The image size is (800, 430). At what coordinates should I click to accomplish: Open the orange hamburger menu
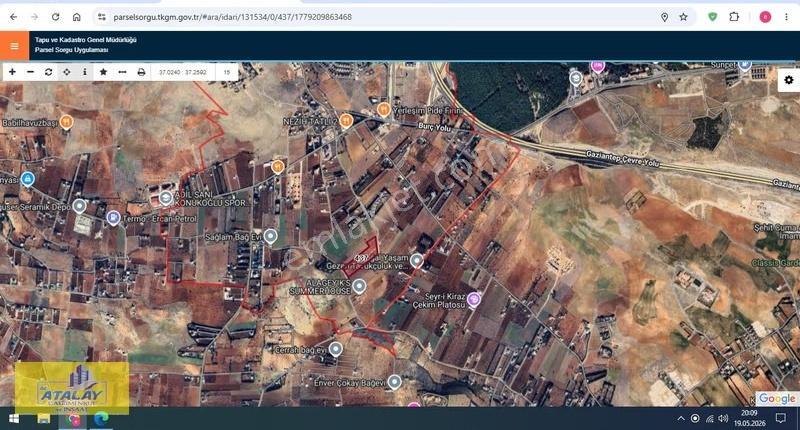(14, 46)
